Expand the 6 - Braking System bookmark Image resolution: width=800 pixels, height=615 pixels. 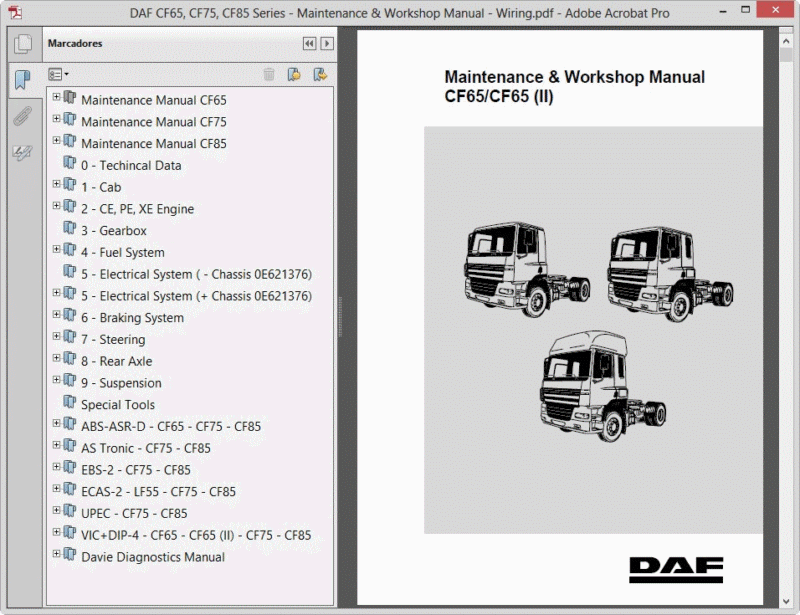[56, 314]
